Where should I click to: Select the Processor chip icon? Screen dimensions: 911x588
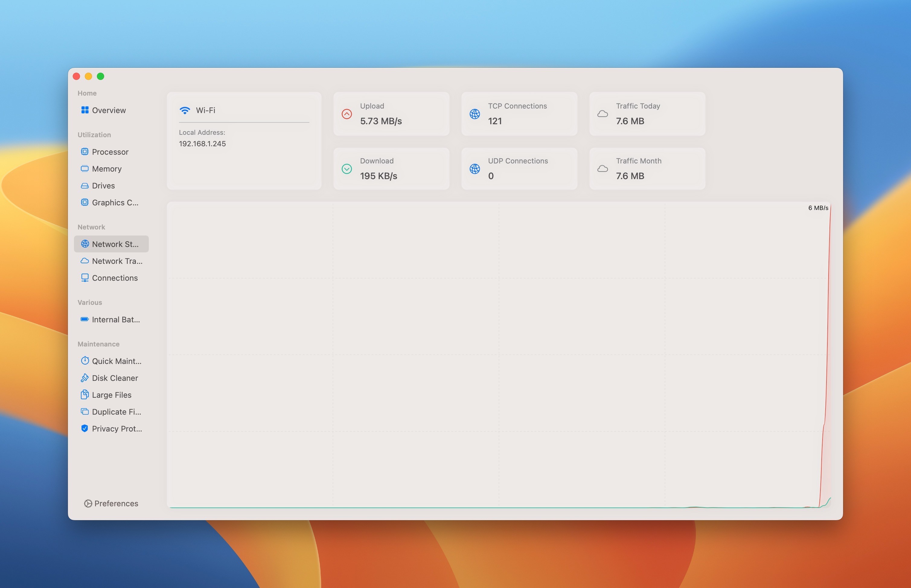click(x=85, y=152)
